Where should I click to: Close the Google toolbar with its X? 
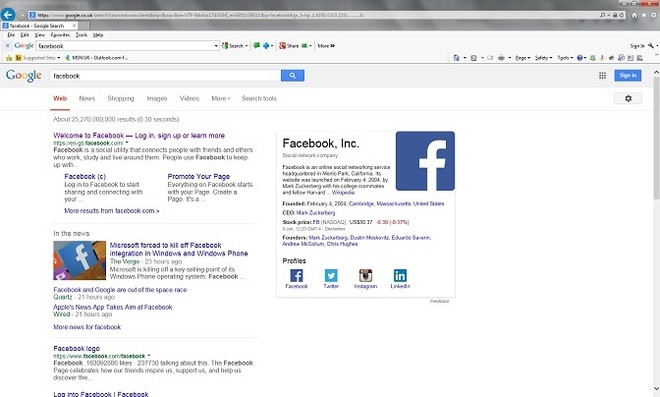click(x=8, y=45)
